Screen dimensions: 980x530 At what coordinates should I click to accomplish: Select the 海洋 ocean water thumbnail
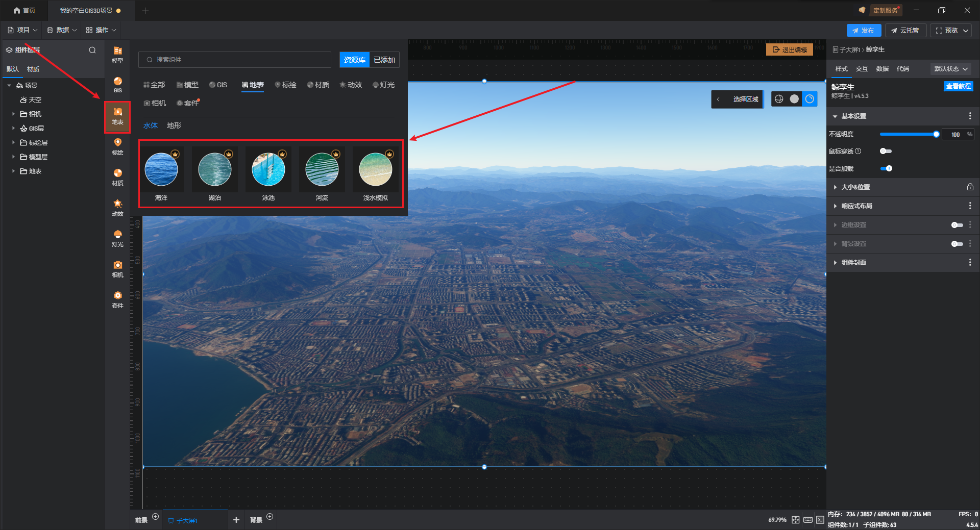click(x=161, y=174)
